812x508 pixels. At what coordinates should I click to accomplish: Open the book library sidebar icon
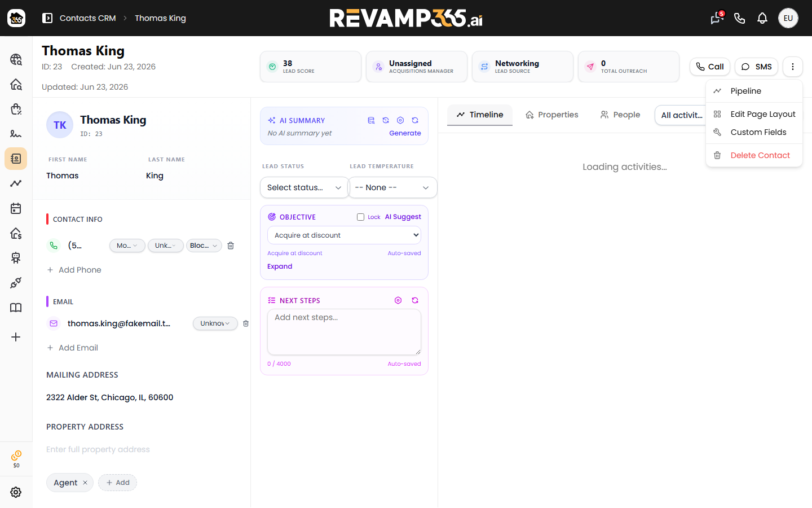click(16, 308)
